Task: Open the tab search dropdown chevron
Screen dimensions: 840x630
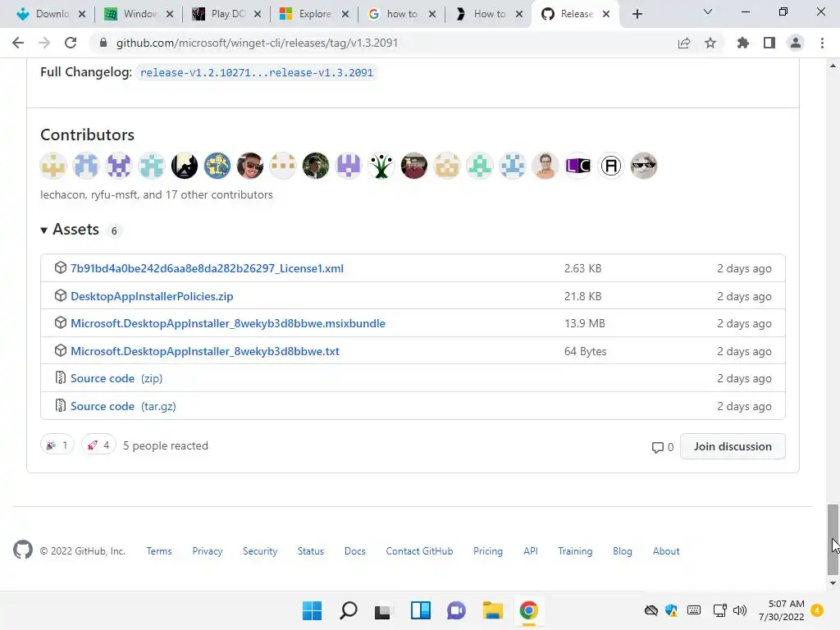Action: coord(708,11)
